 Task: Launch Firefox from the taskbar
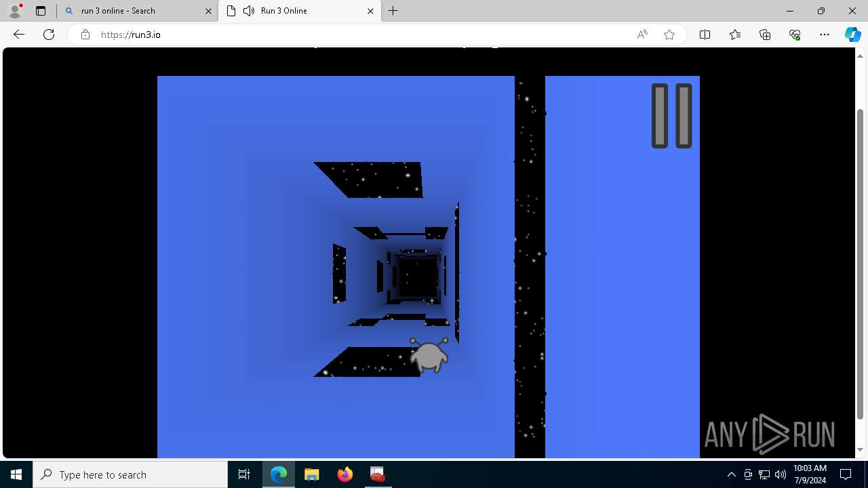point(344,474)
